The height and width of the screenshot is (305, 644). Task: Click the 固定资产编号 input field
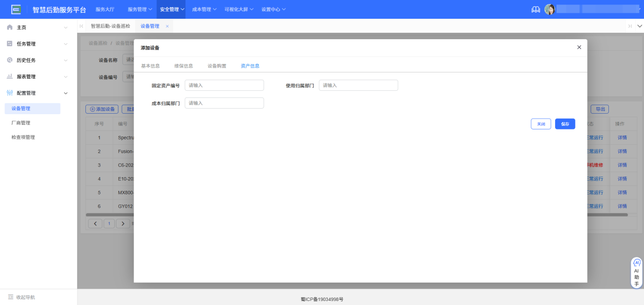[x=224, y=85]
